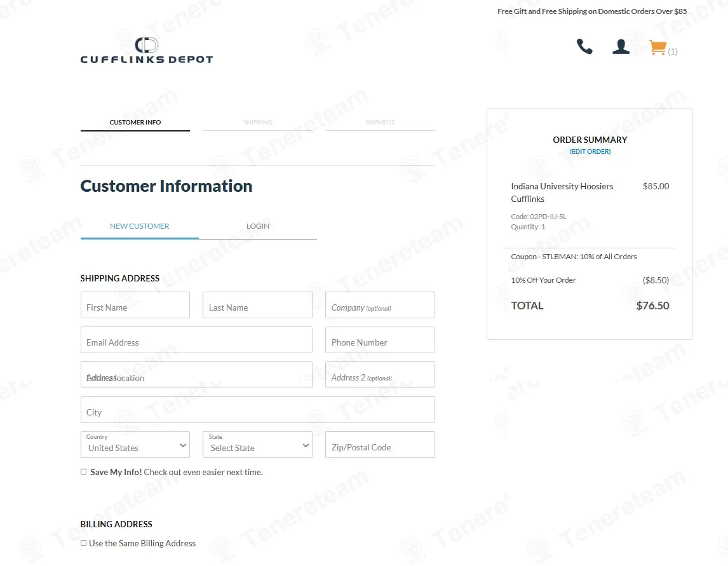Select the Phone Number field
The height and width of the screenshot is (566, 728).
[381, 340]
